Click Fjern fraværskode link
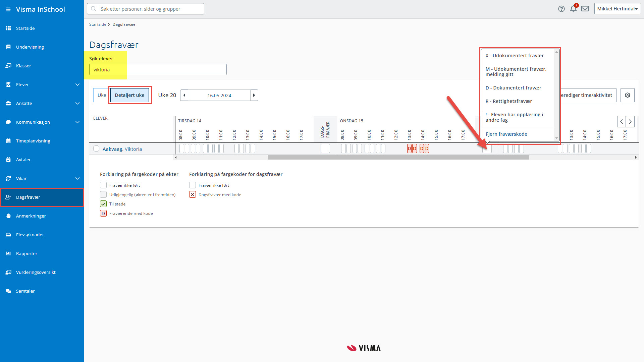The width and height of the screenshot is (644, 362). click(506, 134)
